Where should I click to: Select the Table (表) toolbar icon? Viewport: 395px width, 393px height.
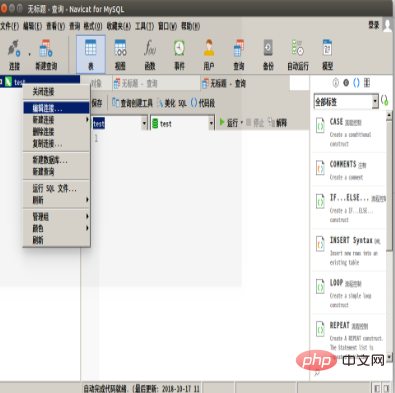coord(91,54)
